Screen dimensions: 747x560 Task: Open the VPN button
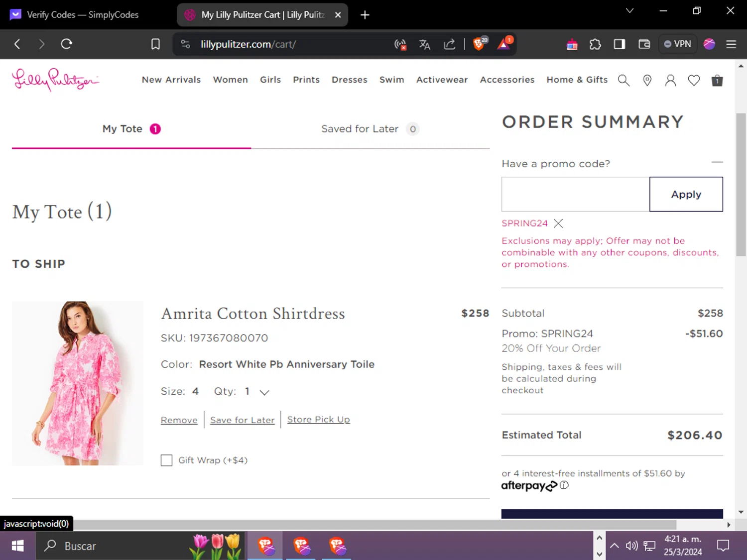677,44
